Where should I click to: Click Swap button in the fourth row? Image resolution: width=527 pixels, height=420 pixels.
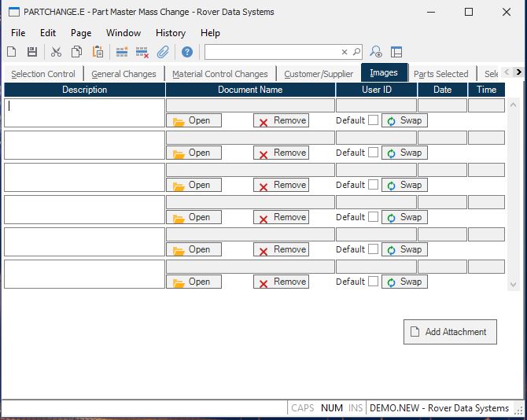click(404, 217)
